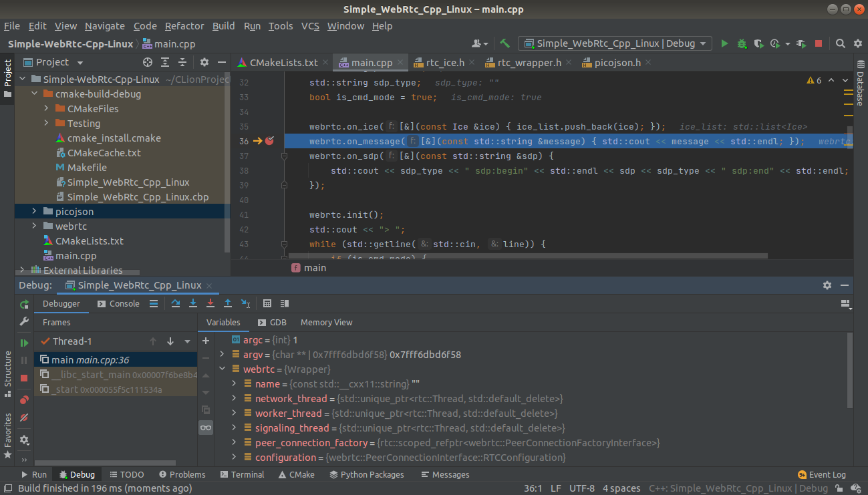Open the Memory View tab
This screenshot has width=868, height=495.
pos(326,322)
